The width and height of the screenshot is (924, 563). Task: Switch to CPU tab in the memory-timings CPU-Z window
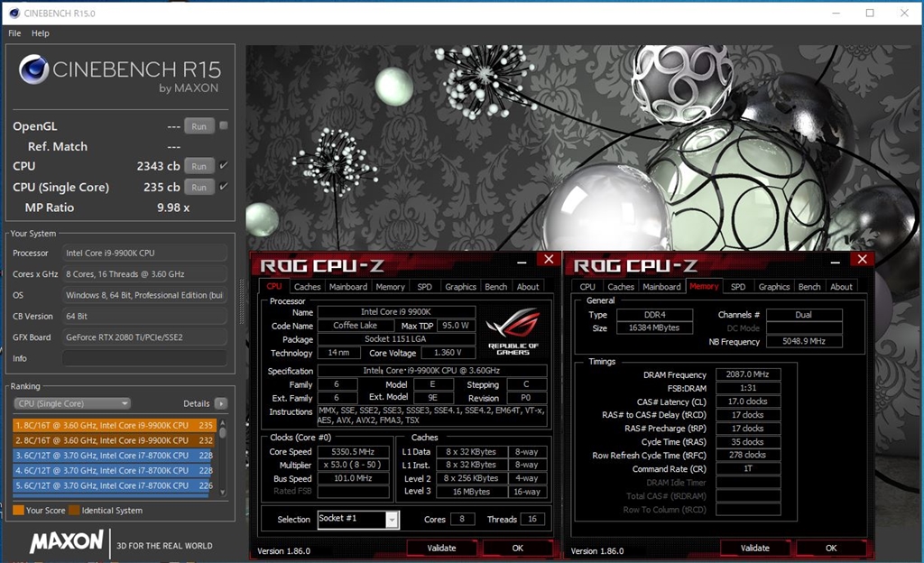point(587,287)
